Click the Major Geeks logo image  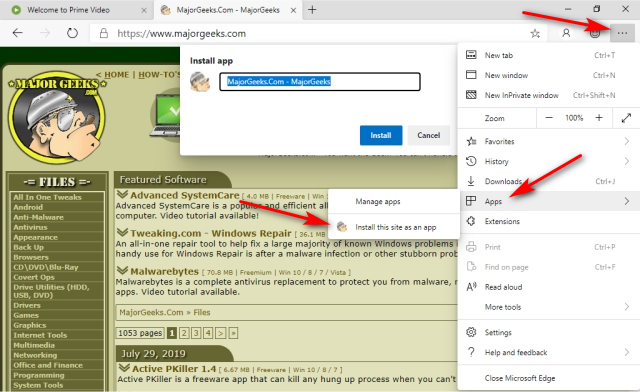pyautogui.click(x=57, y=118)
